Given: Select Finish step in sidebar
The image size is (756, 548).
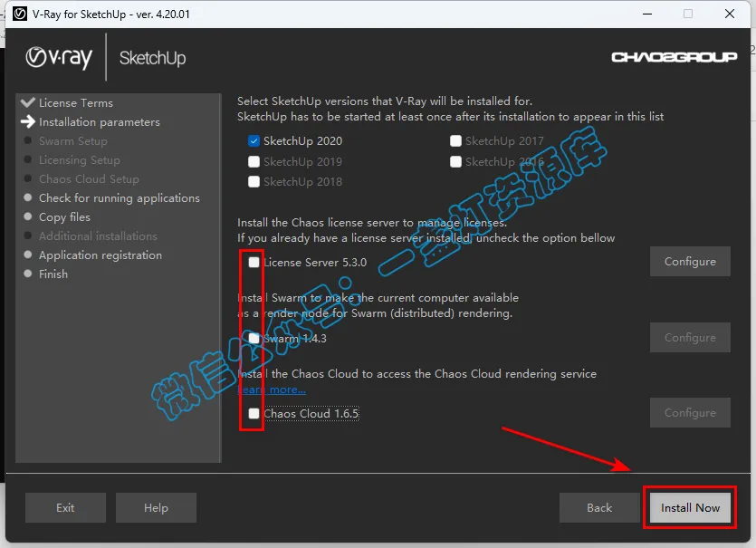Looking at the screenshot, I should [x=53, y=274].
